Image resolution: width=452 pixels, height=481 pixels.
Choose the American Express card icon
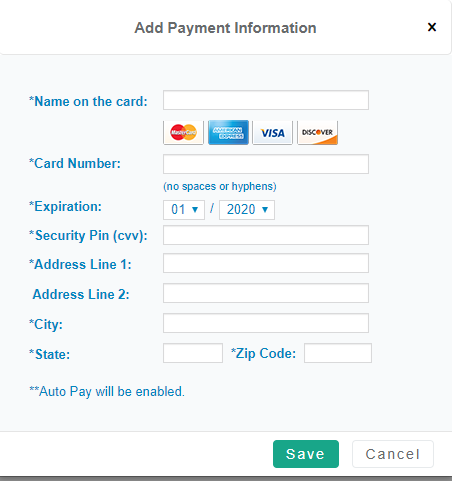tap(228, 132)
